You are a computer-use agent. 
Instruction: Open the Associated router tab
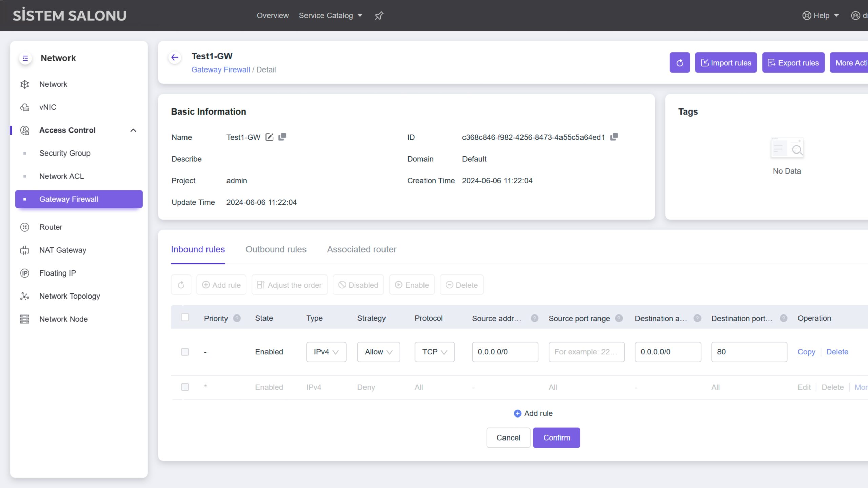click(361, 249)
